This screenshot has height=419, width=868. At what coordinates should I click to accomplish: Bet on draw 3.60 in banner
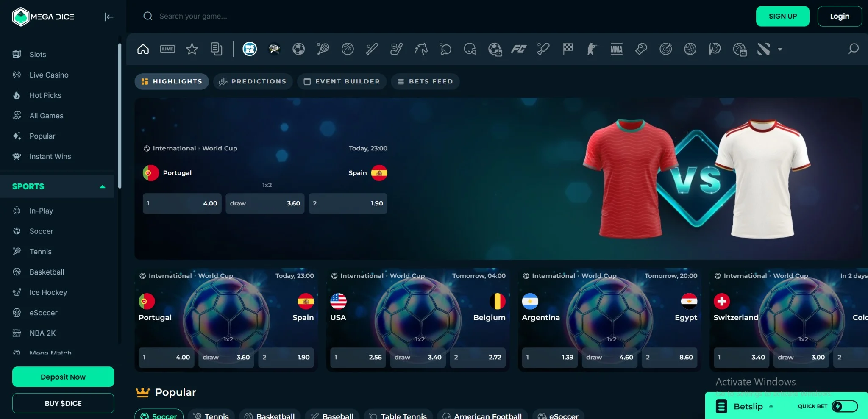click(x=265, y=203)
